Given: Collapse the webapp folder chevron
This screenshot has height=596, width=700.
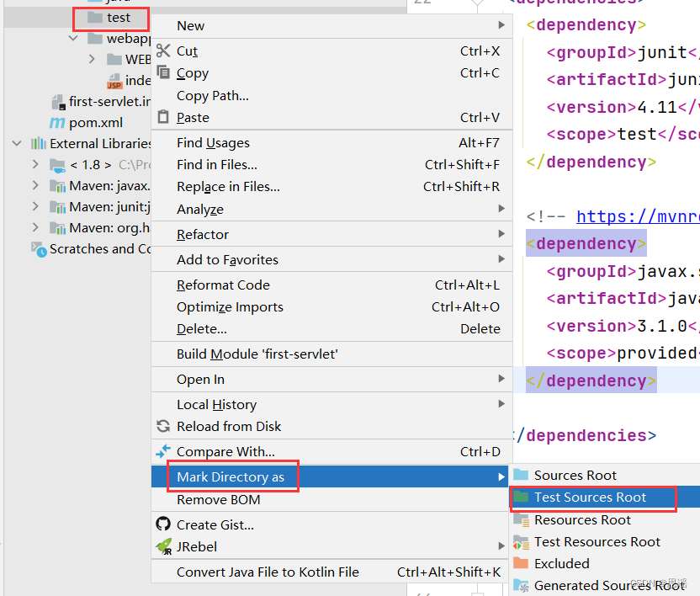Looking at the screenshot, I should tap(73, 39).
